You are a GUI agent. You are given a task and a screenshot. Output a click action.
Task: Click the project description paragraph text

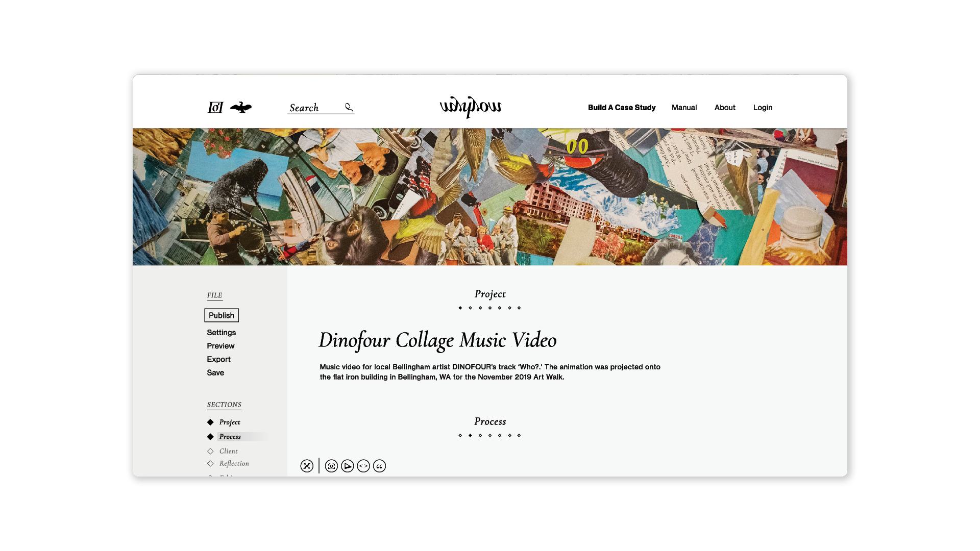(490, 372)
